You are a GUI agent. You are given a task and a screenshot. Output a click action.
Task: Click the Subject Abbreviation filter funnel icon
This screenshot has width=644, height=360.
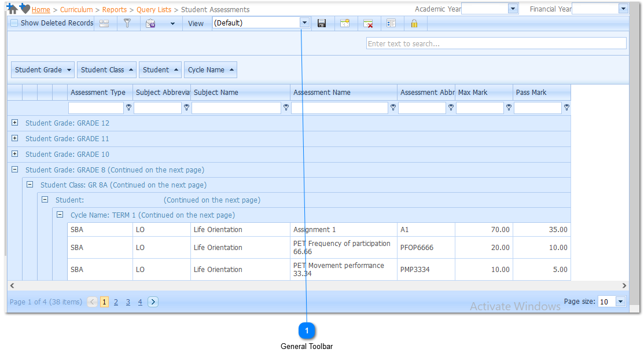click(x=186, y=107)
